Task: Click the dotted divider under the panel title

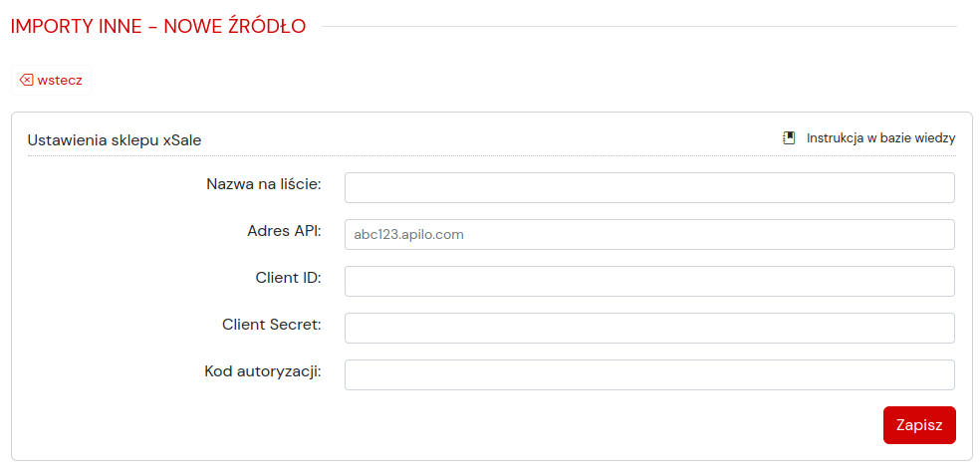Action: pos(492,155)
